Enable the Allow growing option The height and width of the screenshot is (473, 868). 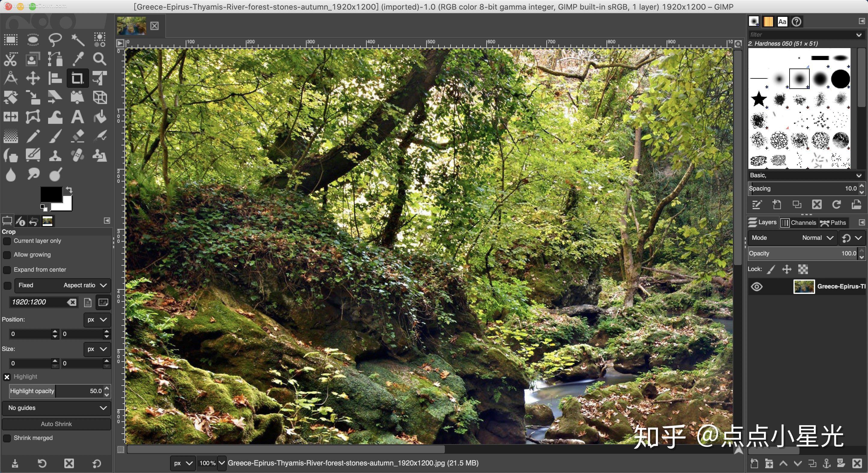tap(7, 255)
